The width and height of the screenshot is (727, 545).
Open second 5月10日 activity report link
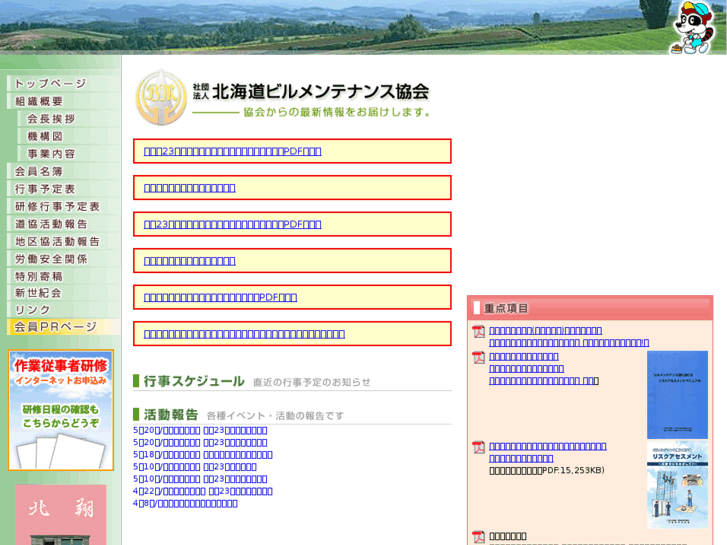coord(200,479)
